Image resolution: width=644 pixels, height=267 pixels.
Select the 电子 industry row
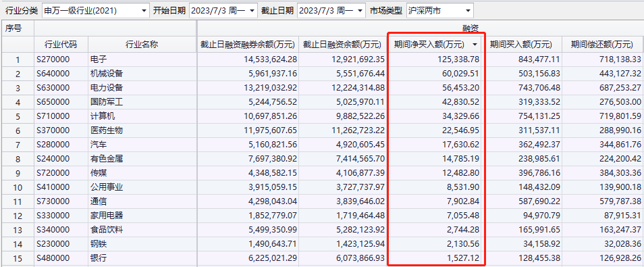click(x=322, y=59)
